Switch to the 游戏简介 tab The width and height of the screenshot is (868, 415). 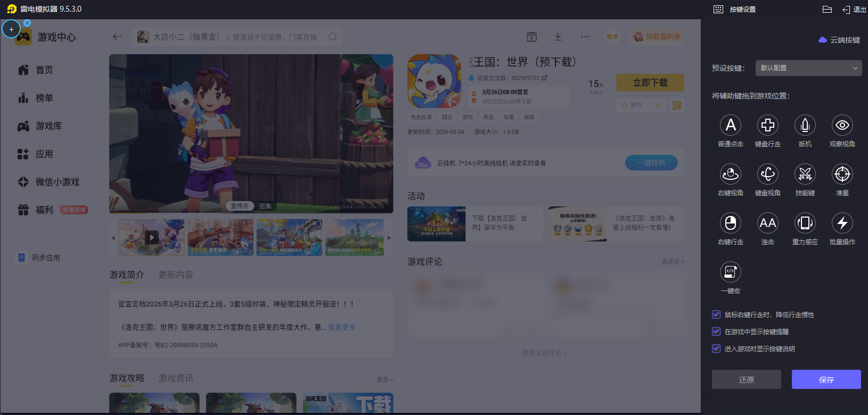tap(127, 275)
